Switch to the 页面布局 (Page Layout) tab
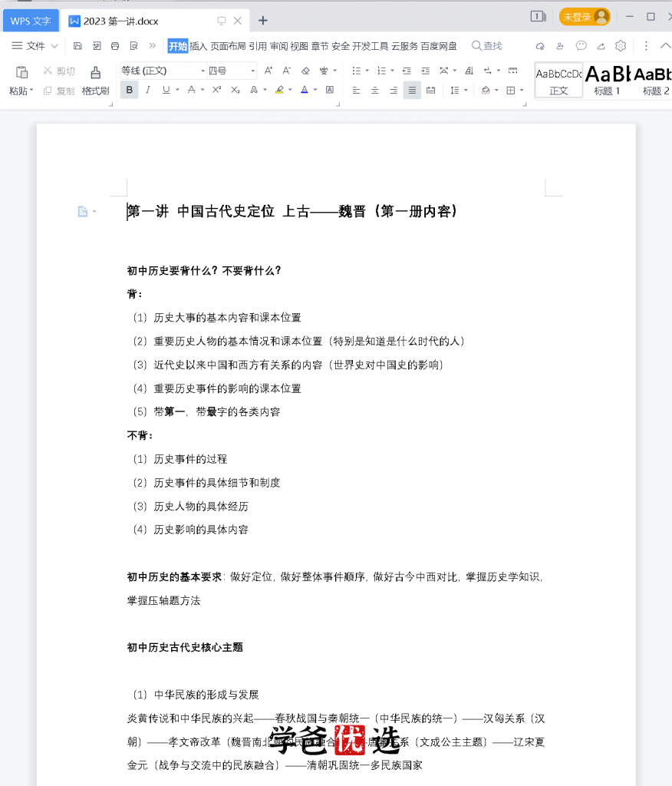 pyautogui.click(x=228, y=46)
